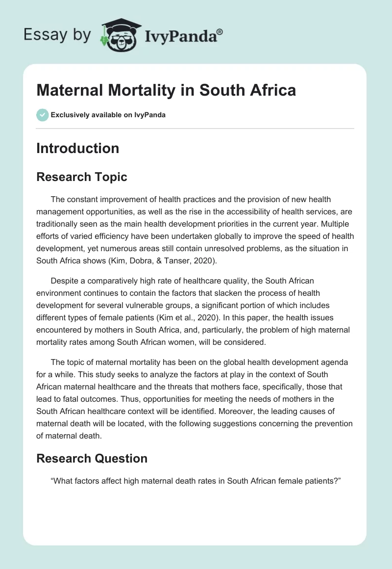Select the "Maternal Mortality in South Africa" title
Screen dimensions: 392x569
click(x=166, y=90)
